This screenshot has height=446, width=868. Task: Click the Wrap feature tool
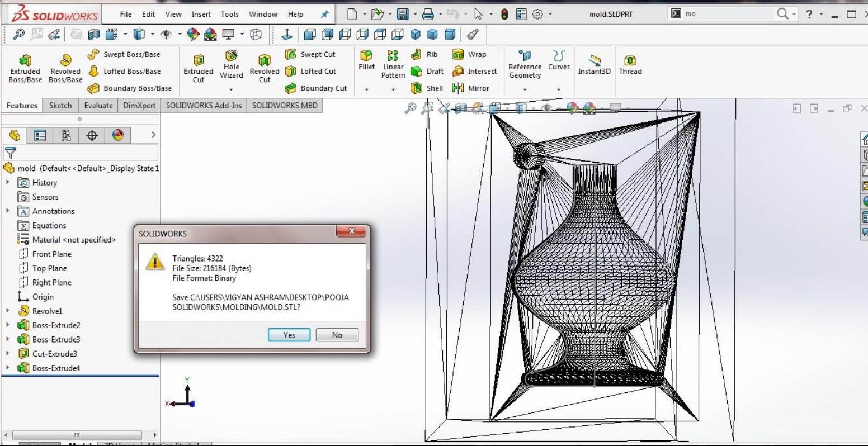[469, 54]
